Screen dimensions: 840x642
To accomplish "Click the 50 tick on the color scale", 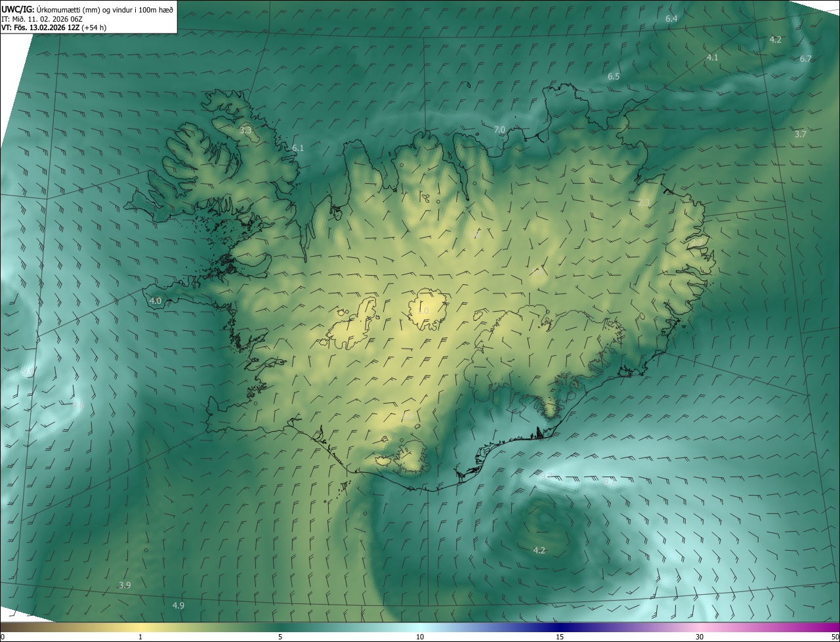I will 835,637.
